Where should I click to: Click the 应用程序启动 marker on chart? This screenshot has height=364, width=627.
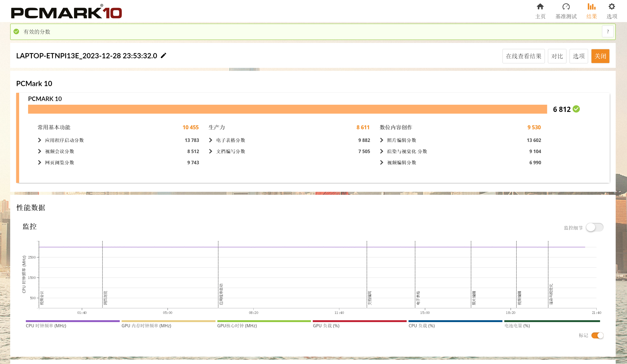[x=221, y=294]
